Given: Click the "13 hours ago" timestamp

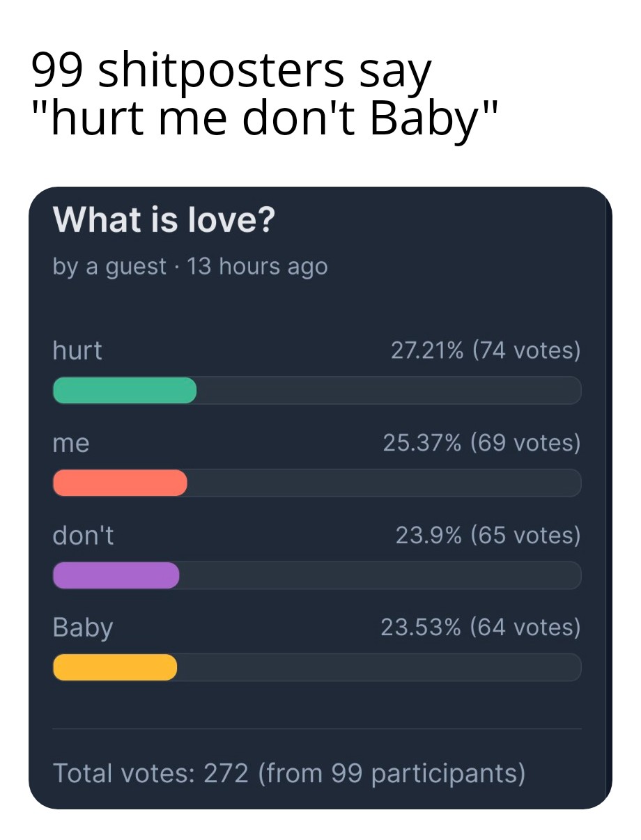Looking at the screenshot, I should (256, 266).
